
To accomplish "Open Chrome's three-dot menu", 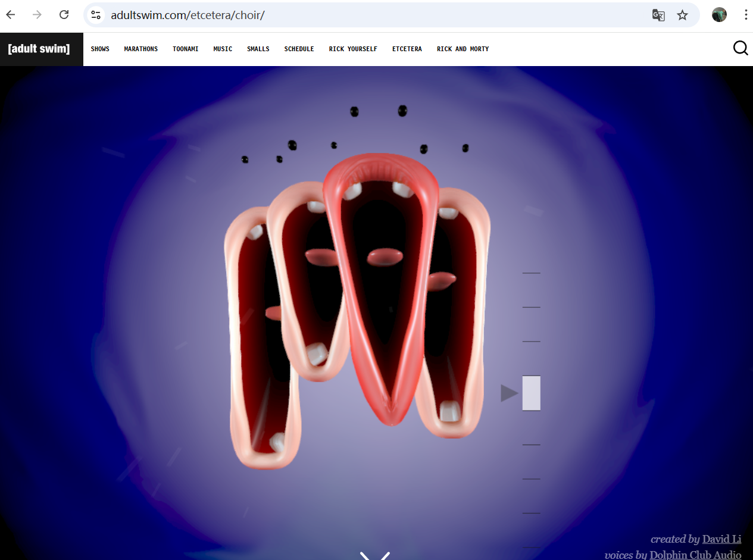I will pos(745,15).
